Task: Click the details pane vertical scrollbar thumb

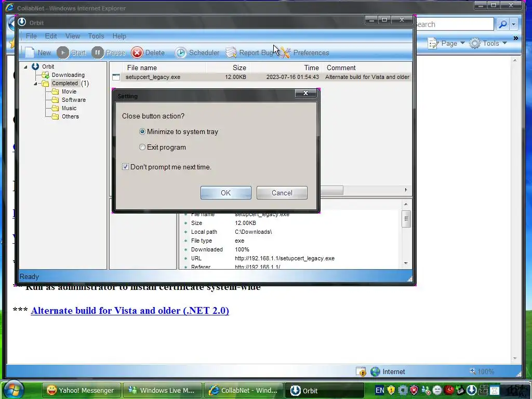Action: pyautogui.click(x=406, y=219)
